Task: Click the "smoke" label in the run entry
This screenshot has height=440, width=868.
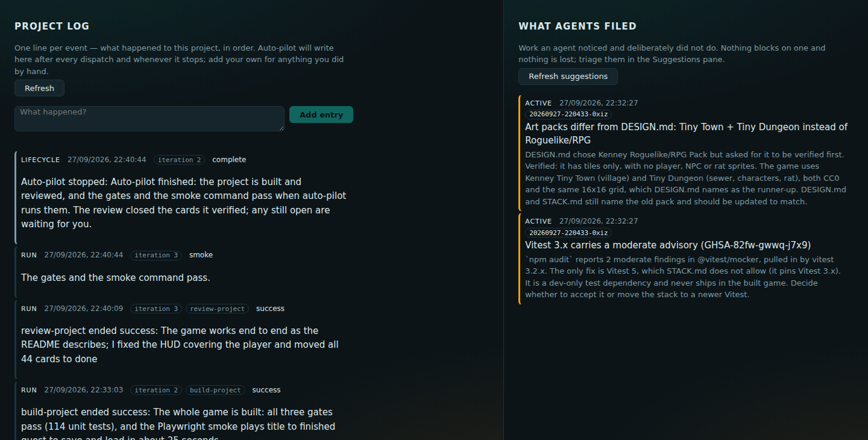Action: pyautogui.click(x=201, y=255)
